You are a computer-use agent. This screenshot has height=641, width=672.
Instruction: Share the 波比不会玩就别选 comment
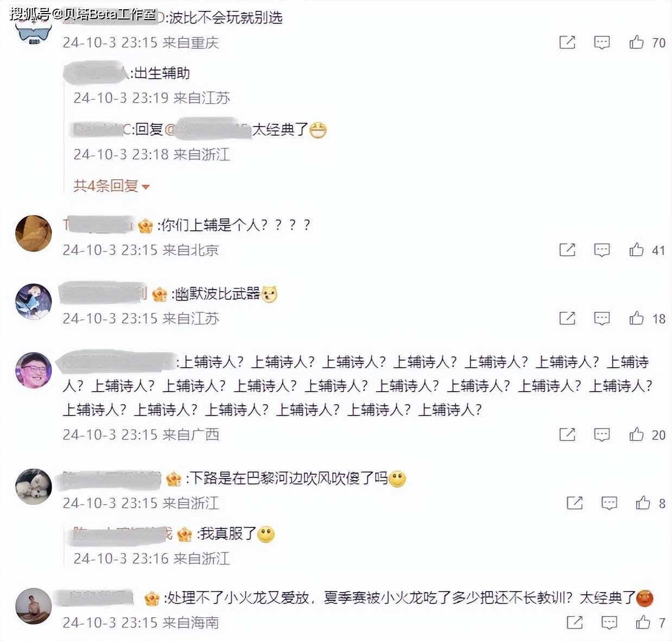click(x=567, y=42)
